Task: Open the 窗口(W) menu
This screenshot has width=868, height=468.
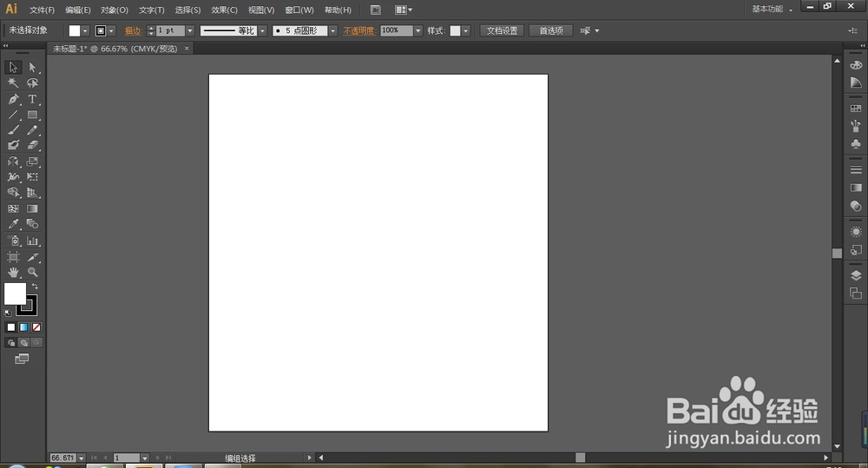Action: coord(299,10)
